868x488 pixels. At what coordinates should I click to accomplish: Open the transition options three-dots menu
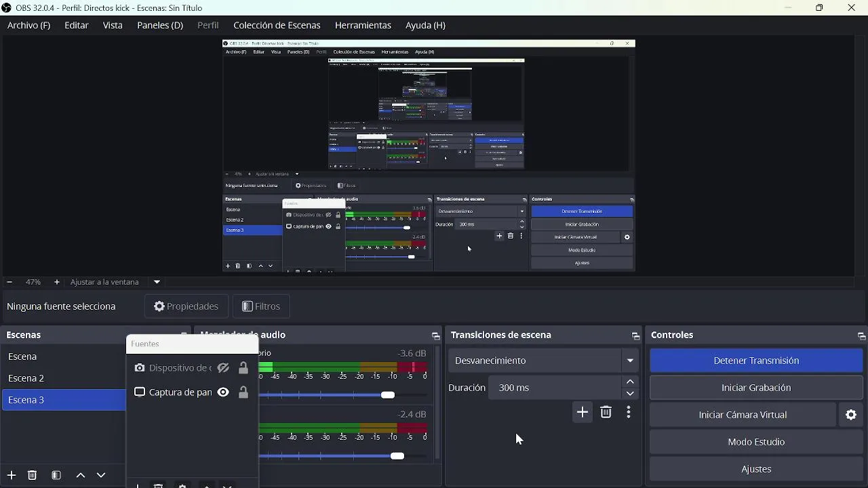(629, 412)
